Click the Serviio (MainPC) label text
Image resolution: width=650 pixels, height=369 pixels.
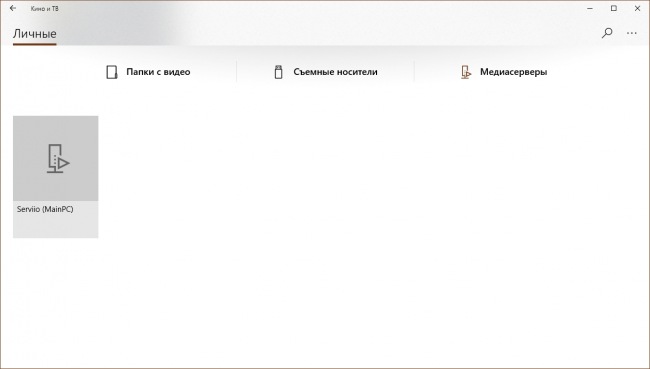point(45,209)
